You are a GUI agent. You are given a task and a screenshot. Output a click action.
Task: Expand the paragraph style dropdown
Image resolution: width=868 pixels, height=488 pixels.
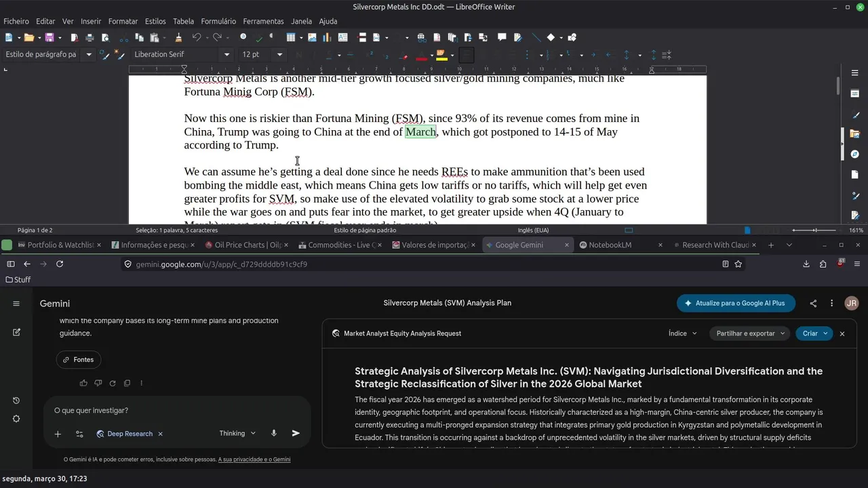tap(89, 54)
